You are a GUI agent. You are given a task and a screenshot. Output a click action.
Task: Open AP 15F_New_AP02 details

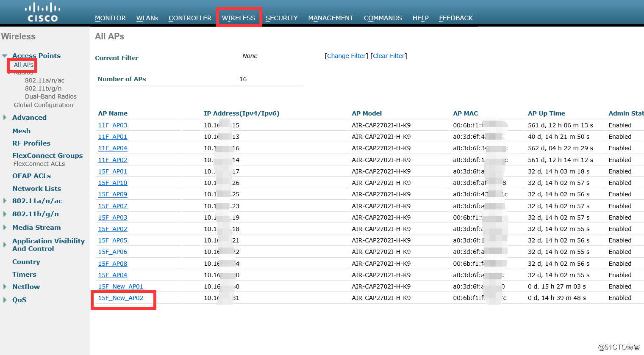pyautogui.click(x=121, y=298)
